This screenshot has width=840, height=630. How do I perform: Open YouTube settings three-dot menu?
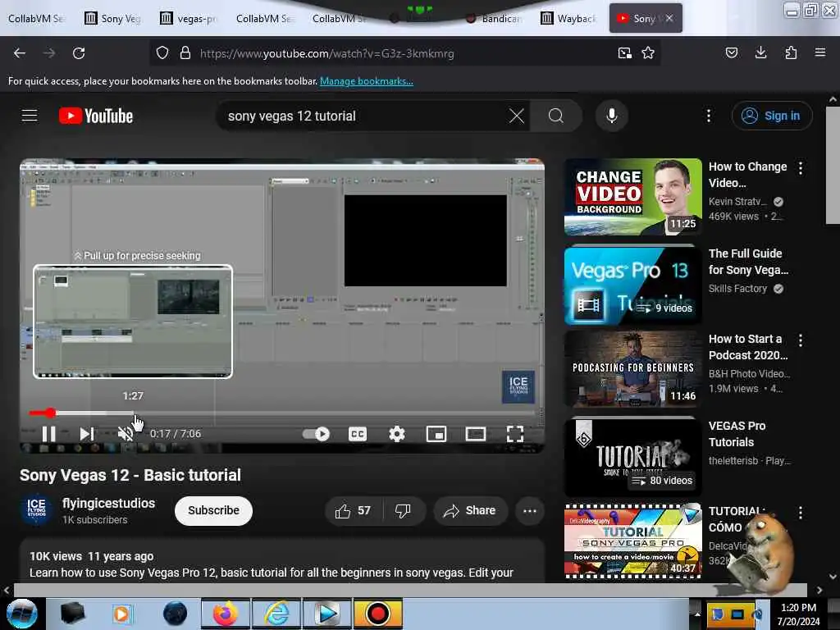pos(708,116)
